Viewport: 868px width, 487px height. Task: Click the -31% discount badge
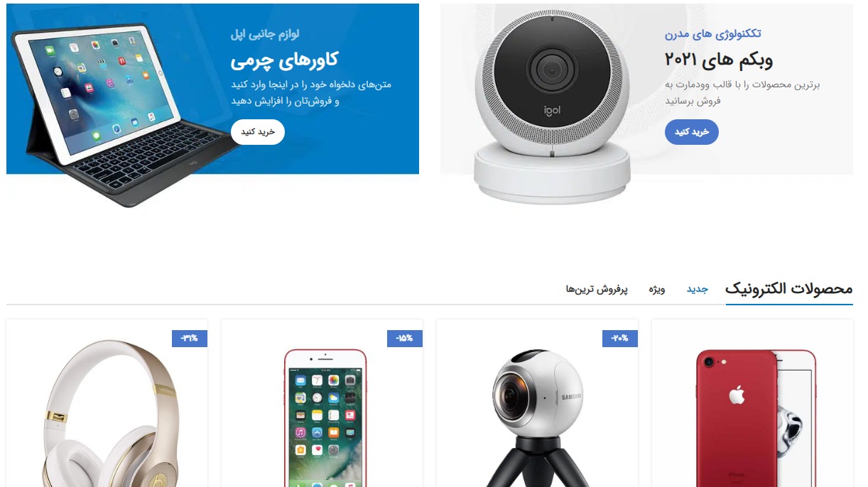click(190, 339)
